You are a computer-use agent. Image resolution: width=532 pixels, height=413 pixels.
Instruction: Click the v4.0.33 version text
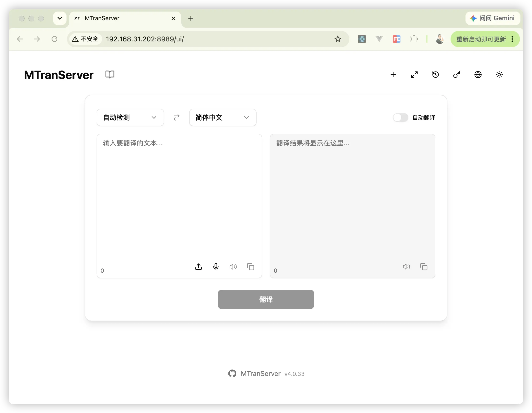pyautogui.click(x=294, y=374)
